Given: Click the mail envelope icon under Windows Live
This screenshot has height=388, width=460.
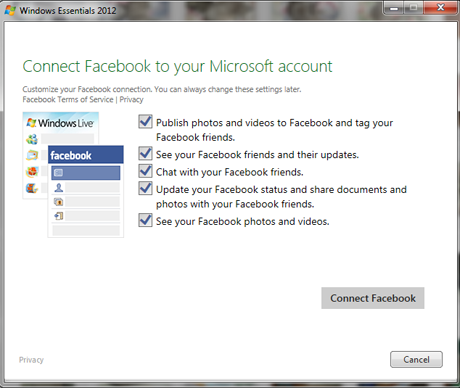Looking at the screenshot, I should (x=32, y=155).
